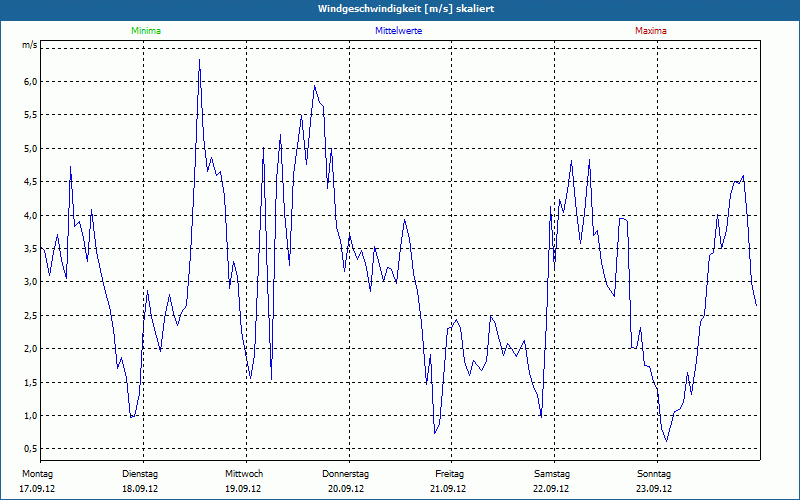This screenshot has height=500, width=800.
Task: Click the 0,5 y-axis value
Action: click(30, 448)
